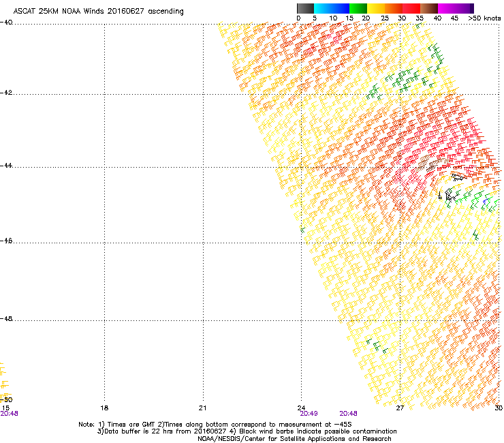Click the '-40' latitude axis label
The image size is (504, 443).
(6, 22)
